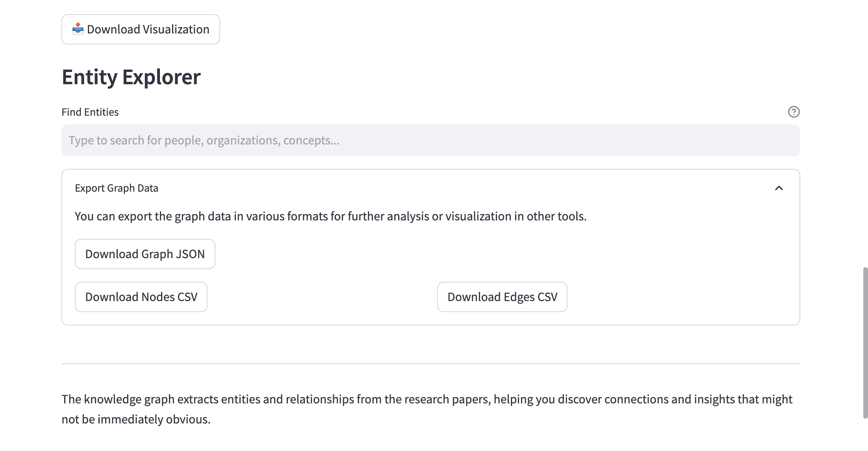Click the Download Visualization button
The image size is (868, 451).
[x=141, y=30]
